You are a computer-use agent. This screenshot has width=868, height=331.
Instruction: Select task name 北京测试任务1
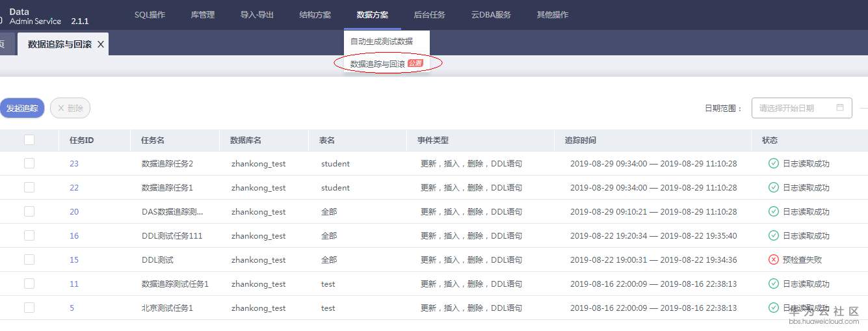coord(168,308)
